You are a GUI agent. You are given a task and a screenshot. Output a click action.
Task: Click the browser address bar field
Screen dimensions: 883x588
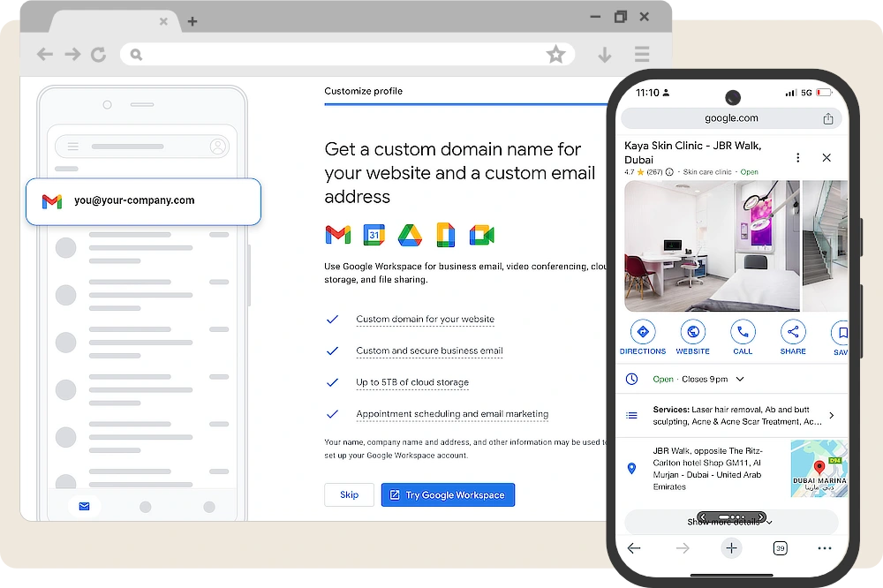point(347,55)
